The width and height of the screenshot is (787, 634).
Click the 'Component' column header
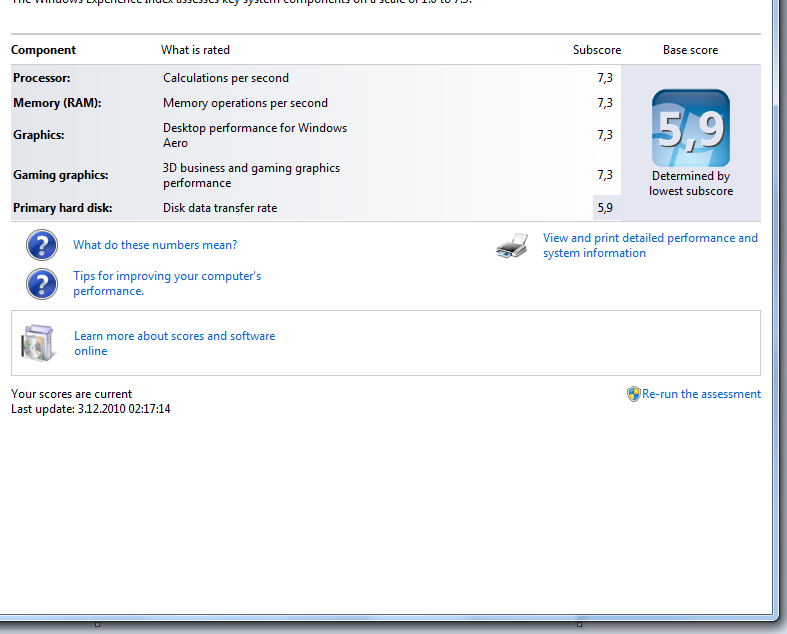(43, 50)
